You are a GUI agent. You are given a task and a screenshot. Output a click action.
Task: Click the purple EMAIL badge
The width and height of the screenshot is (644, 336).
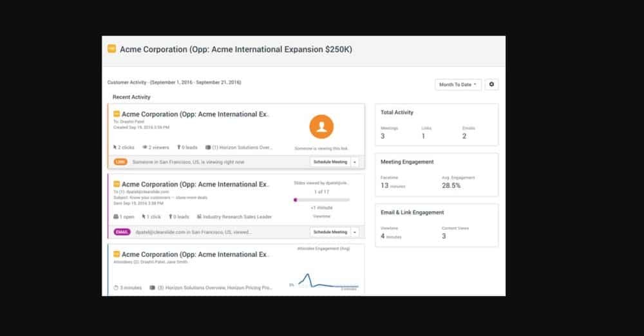(122, 232)
